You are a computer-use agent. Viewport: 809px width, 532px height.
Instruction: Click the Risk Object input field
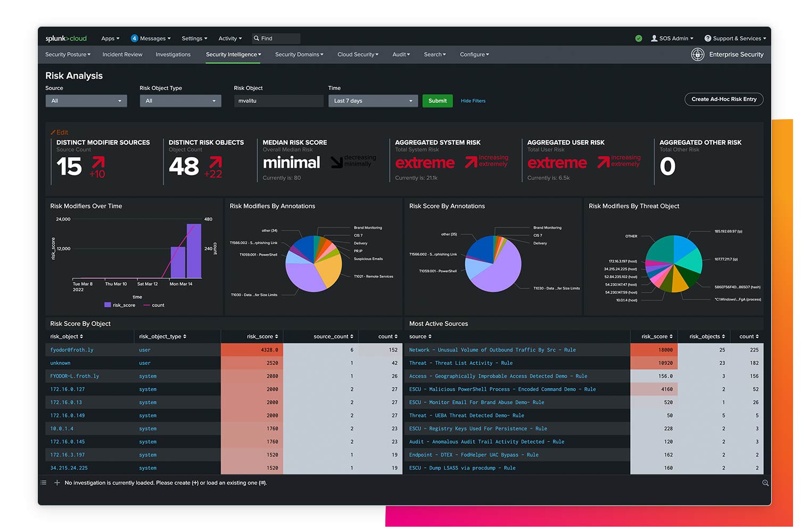(278, 101)
